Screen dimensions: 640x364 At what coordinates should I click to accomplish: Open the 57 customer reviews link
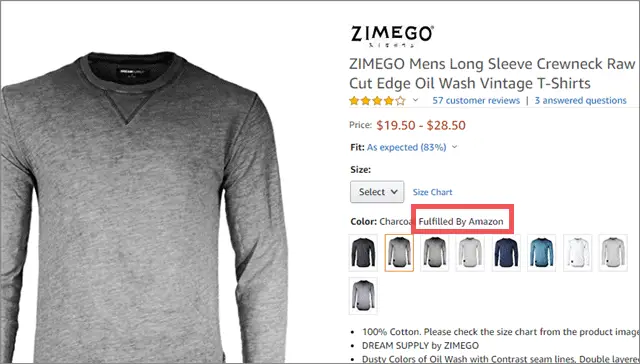tap(476, 100)
